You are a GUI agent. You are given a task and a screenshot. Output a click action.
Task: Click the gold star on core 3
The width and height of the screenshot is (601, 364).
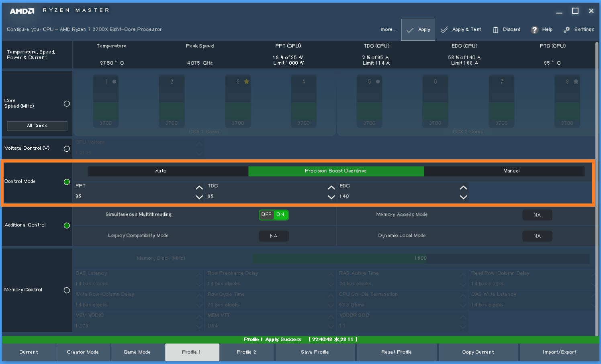pyautogui.click(x=247, y=81)
